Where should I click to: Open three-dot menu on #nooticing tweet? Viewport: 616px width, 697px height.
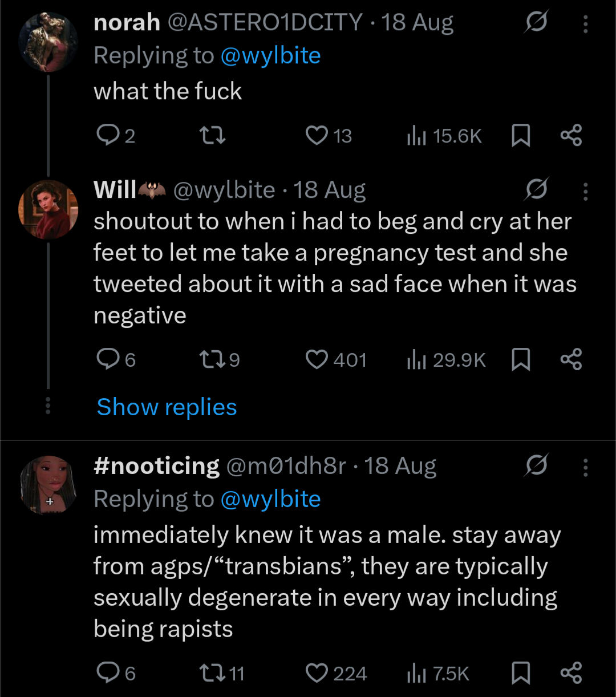[x=585, y=467]
